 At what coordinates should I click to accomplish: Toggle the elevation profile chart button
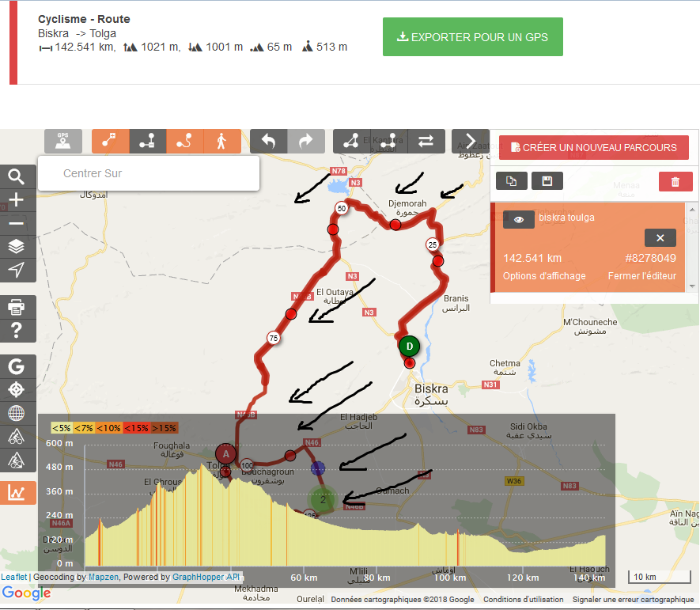tap(17, 493)
